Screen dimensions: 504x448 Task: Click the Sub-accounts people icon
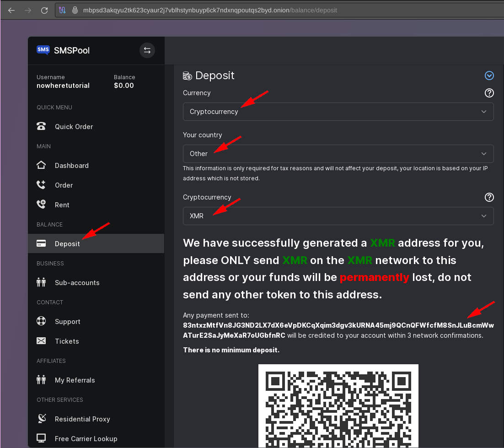(41, 282)
